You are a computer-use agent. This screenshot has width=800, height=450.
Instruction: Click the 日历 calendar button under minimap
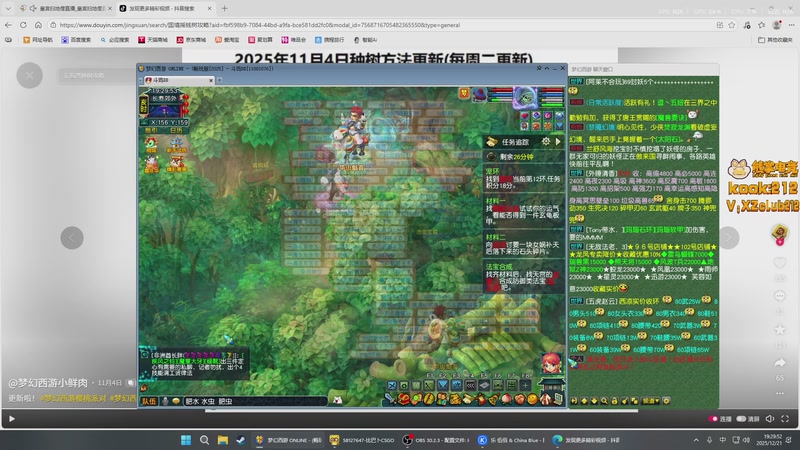pyautogui.click(x=176, y=130)
